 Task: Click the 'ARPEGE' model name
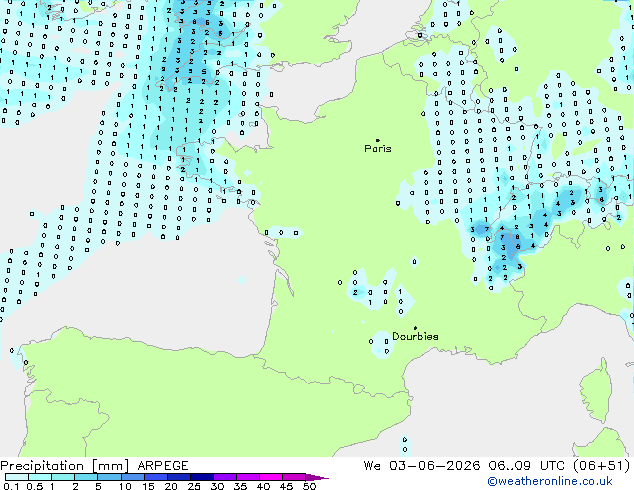click(x=163, y=466)
